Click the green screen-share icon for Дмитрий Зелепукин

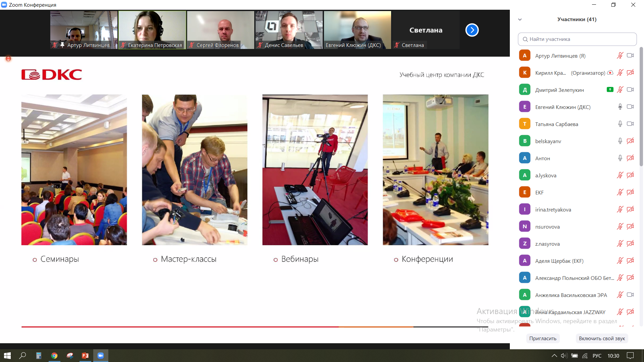(610, 89)
